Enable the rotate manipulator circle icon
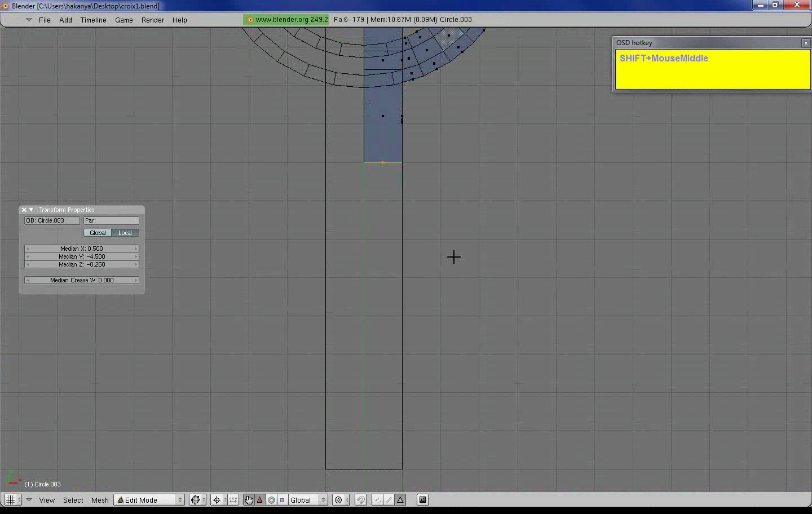 click(x=271, y=500)
